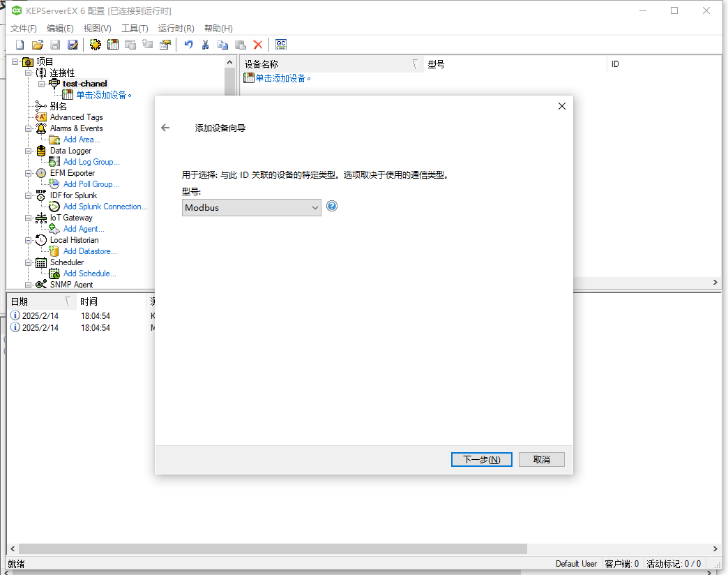
Task: Click the Undo arrow icon
Action: (x=188, y=45)
